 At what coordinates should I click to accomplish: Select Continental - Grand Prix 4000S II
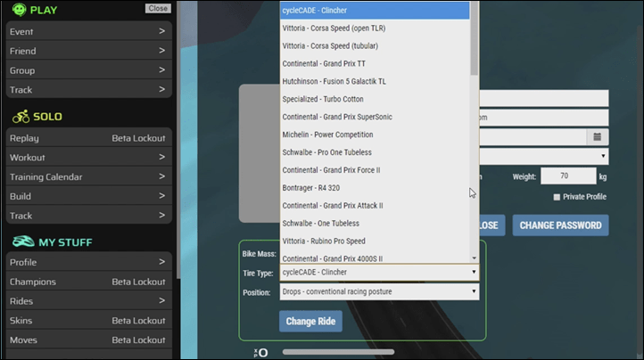(375, 258)
